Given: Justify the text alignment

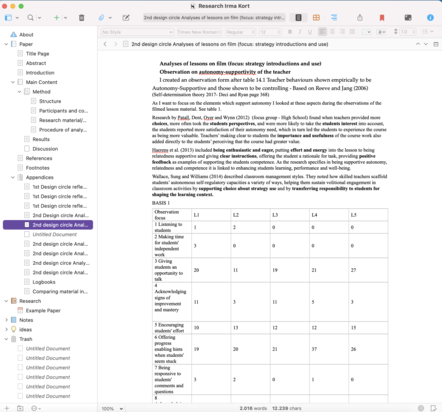Looking at the screenshot, I should click(x=352, y=32).
